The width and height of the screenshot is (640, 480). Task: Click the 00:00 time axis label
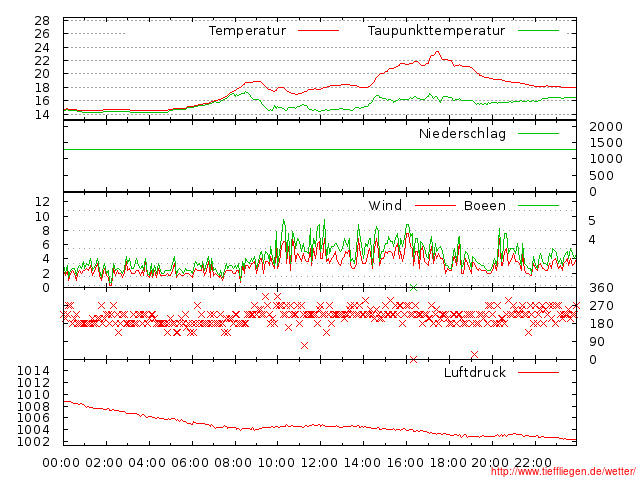click(61, 463)
